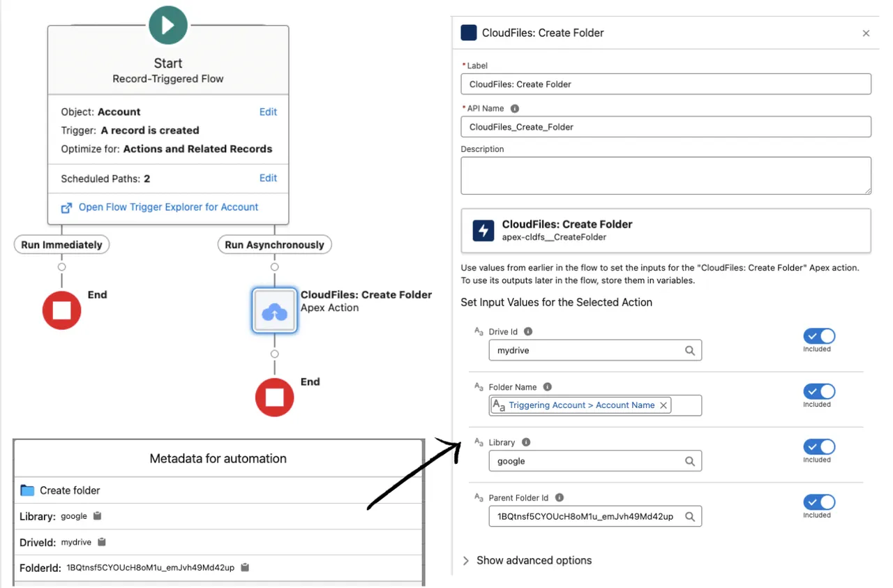Open the Parent Folder Id lookup picker
This screenshot has height=588, width=893.
pos(690,516)
